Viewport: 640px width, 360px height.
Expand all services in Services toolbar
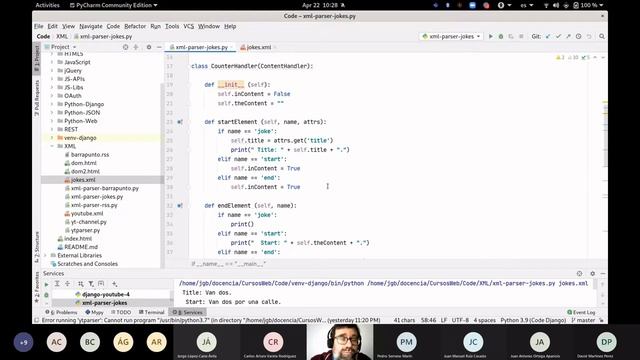click(57, 284)
